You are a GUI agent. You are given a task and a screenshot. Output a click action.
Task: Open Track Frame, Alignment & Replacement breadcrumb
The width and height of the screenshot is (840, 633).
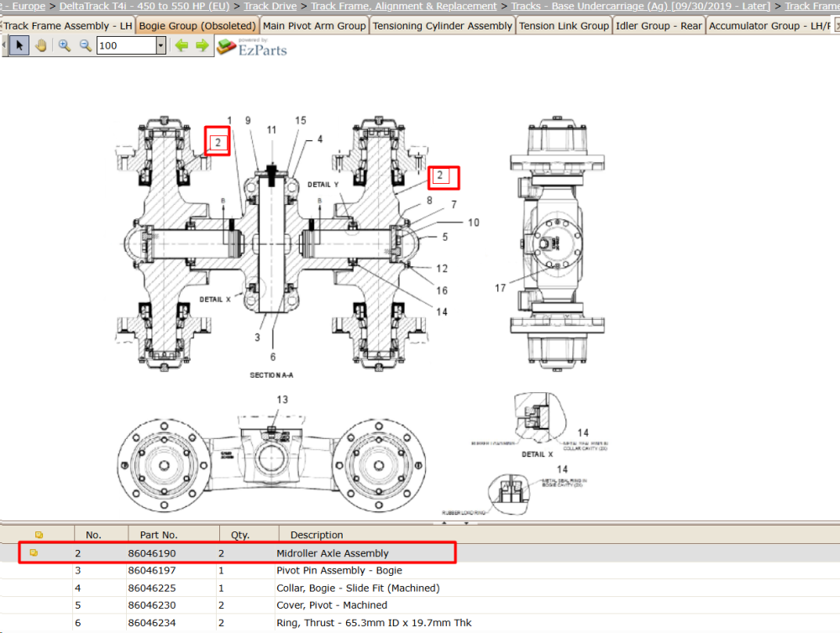pyautogui.click(x=404, y=6)
